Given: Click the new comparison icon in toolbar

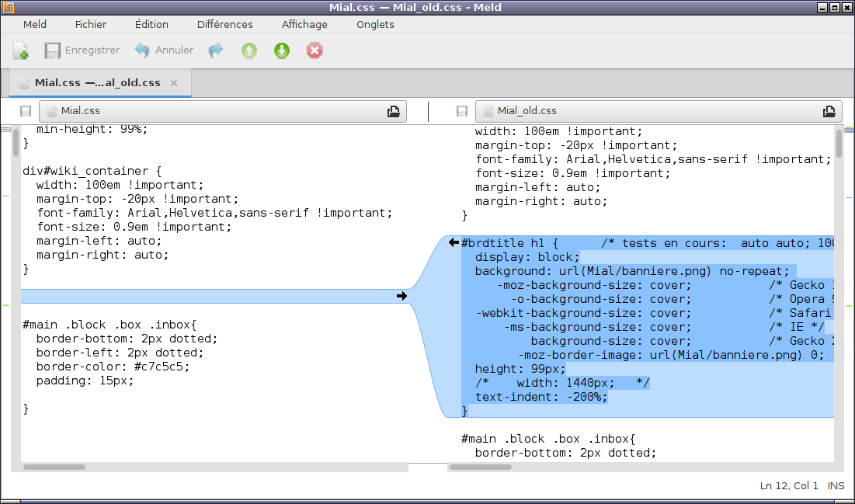Looking at the screenshot, I should 21,50.
